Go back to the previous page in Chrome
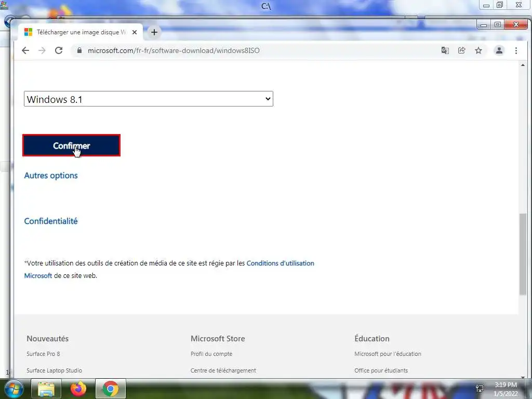 25,50
